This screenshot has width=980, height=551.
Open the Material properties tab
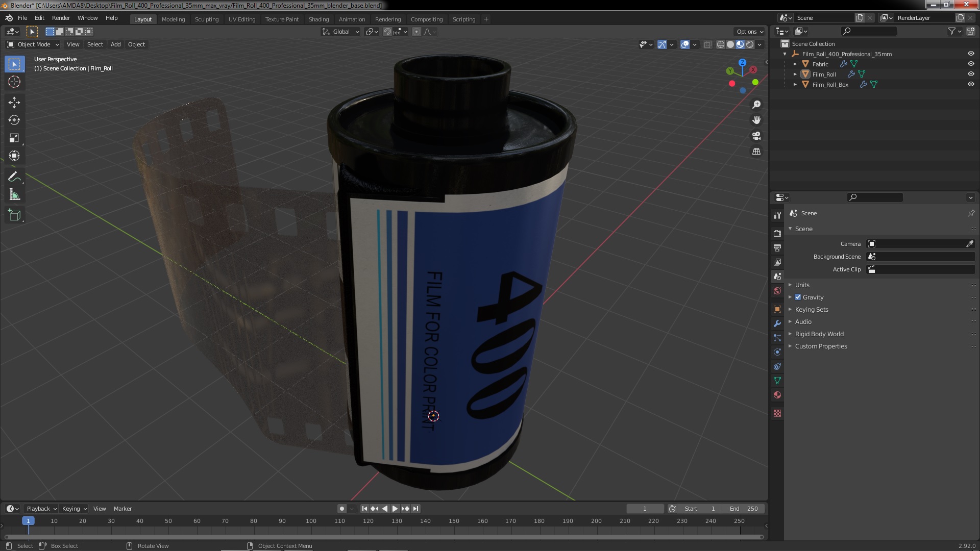tap(777, 395)
